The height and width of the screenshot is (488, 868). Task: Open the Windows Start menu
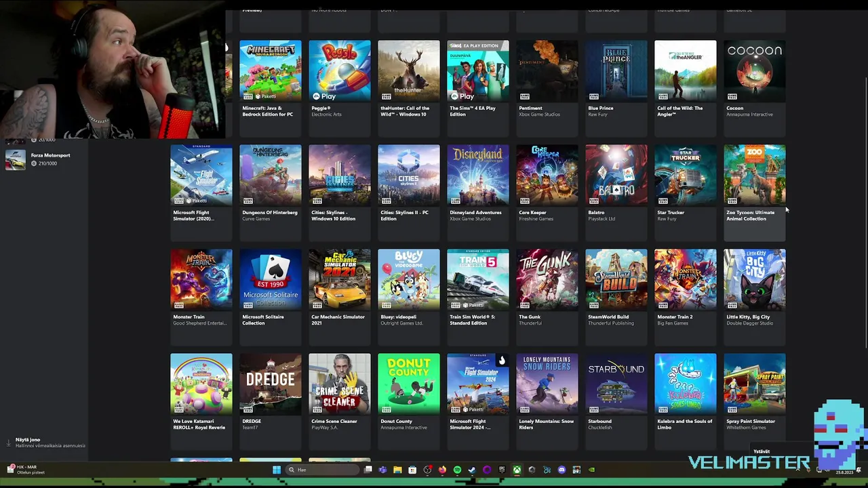tap(277, 470)
